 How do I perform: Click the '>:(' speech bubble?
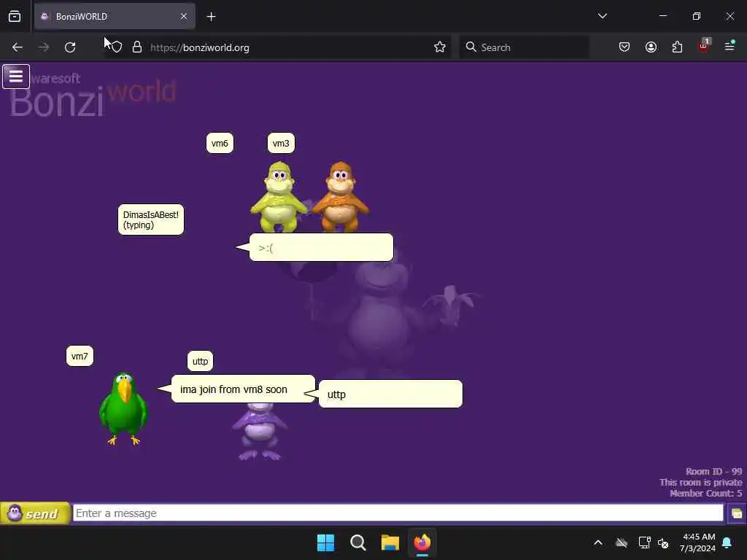point(321,247)
